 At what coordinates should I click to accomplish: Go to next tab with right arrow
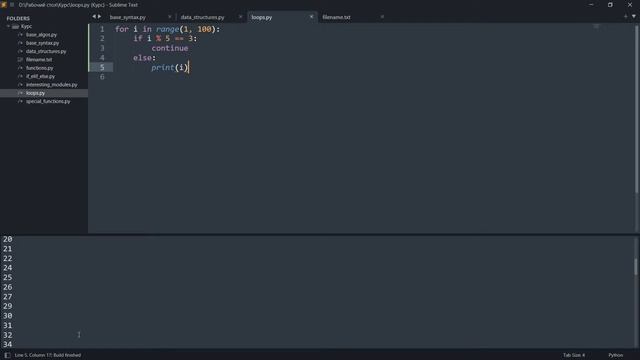[99, 16]
